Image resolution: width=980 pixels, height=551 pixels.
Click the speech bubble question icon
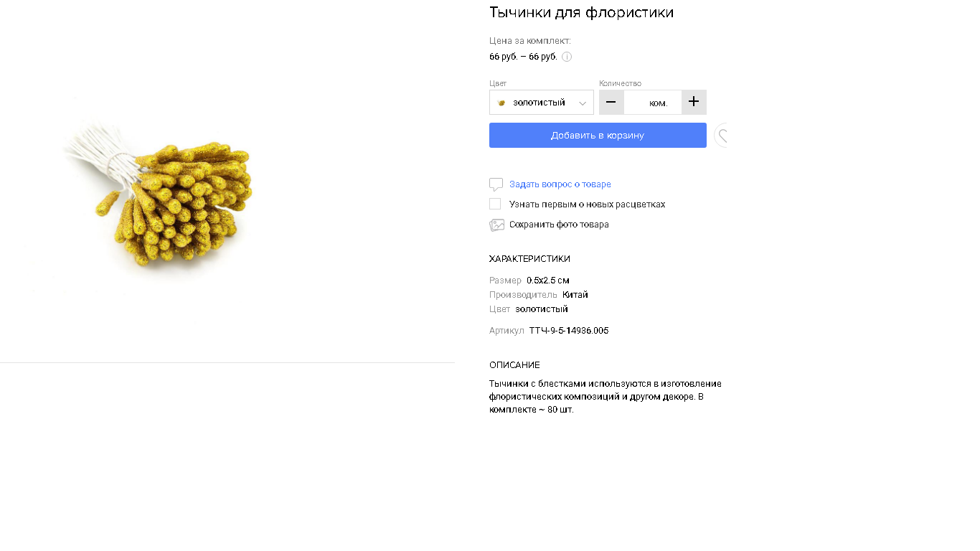(x=496, y=184)
